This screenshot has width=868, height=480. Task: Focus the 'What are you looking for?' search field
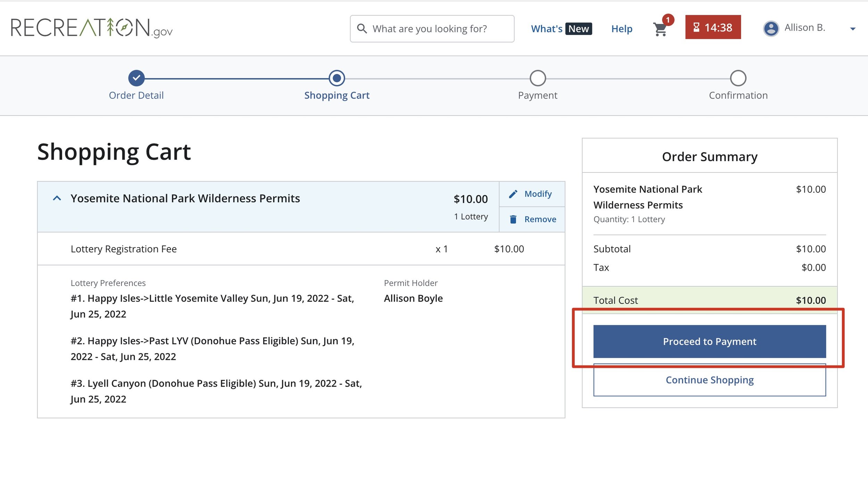432,29
